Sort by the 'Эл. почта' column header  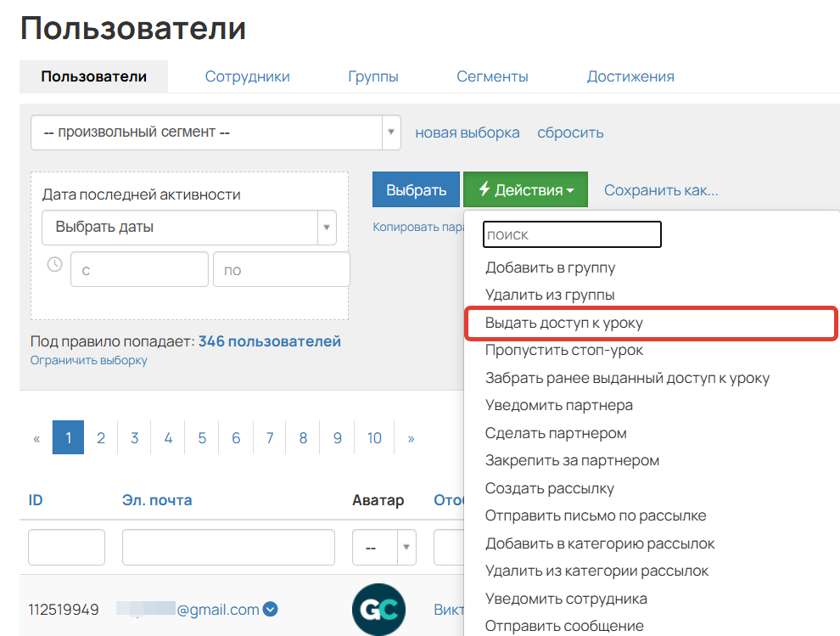[156, 500]
